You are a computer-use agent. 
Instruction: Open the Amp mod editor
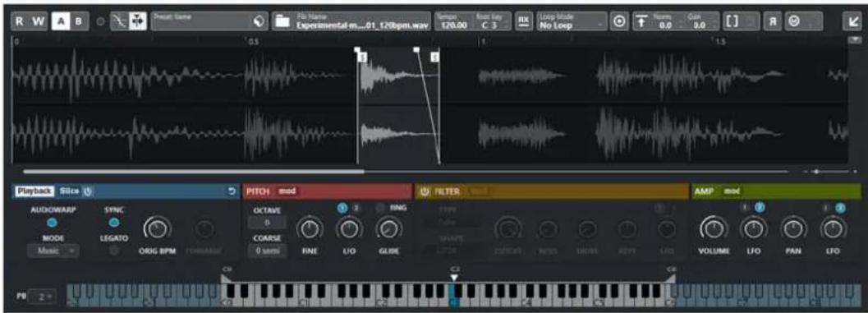point(732,191)
